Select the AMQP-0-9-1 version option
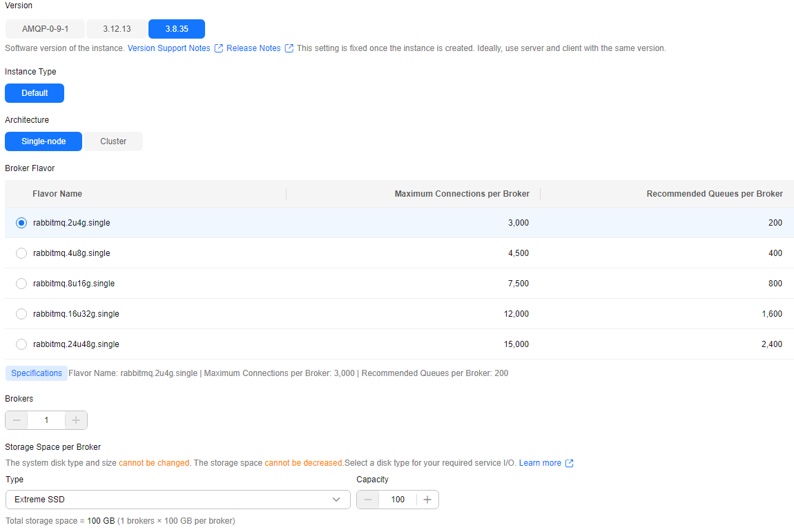This screenshot has width=794, height=532. click(x=45, y=29)
